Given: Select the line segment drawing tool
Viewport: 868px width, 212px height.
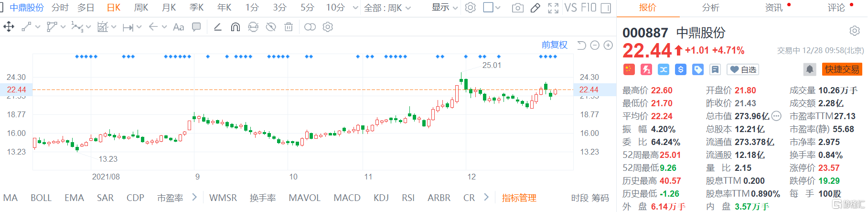Looking at the screenshot, I should tap(26, 27).
